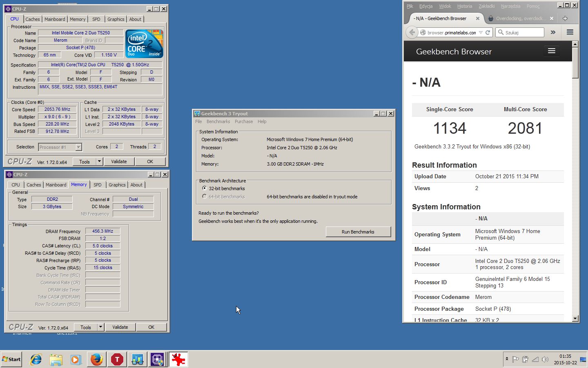Image resolution: width=588 pixels, height=368 pixels.
Task: Click Firefox back arrow button
Action: coord(412,32)
